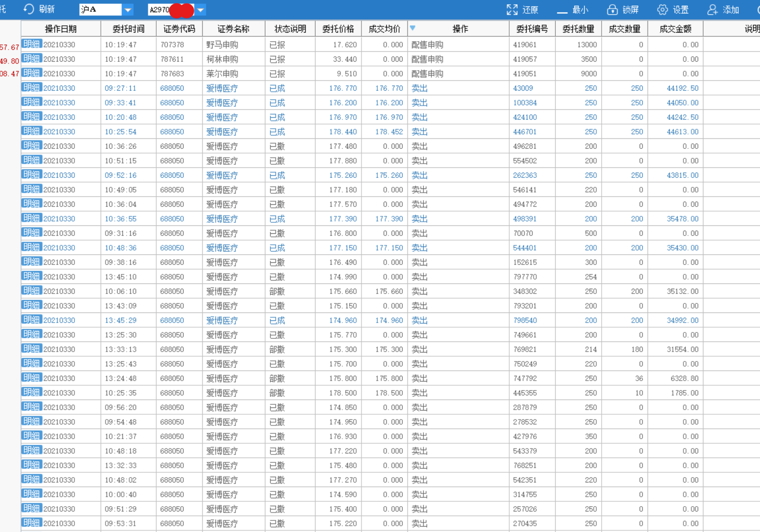Click amount 44613.00 cell
760x532 pixels.
point(676,132)
